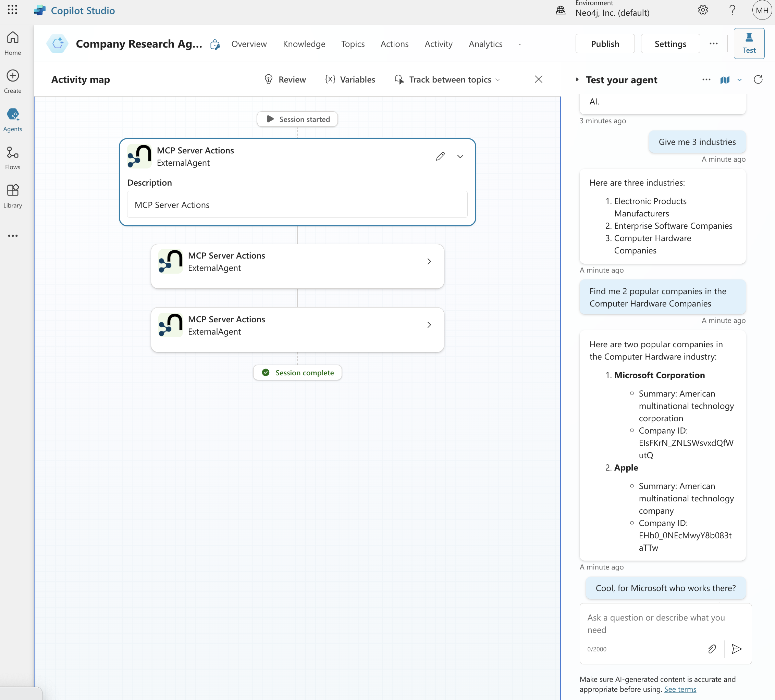This screenshot has height=700, width=775.
Task: Attach a file with the paperclip
Action: click(x=712, y=649)
